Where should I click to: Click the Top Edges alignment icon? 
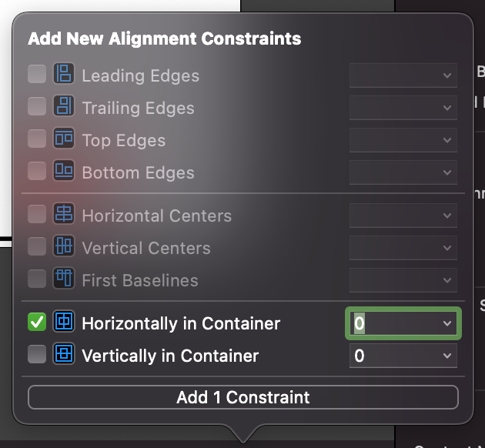pos(62,139)
